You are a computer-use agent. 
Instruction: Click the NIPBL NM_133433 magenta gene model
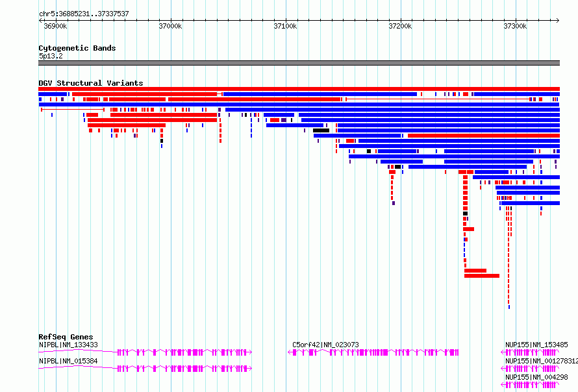coord(145,352)
